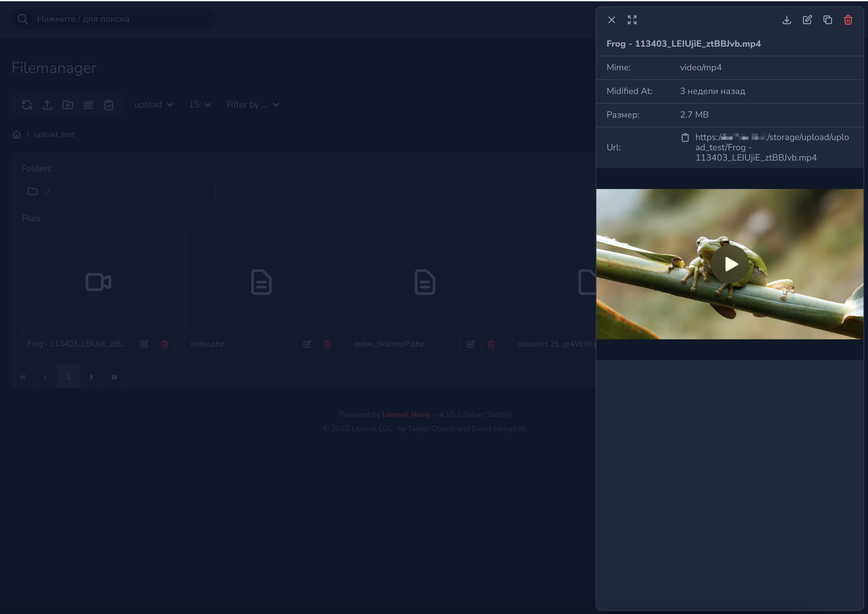Click the create new folder icon
Viewport: 868px width, 614px height.
[x=68, y=105]
